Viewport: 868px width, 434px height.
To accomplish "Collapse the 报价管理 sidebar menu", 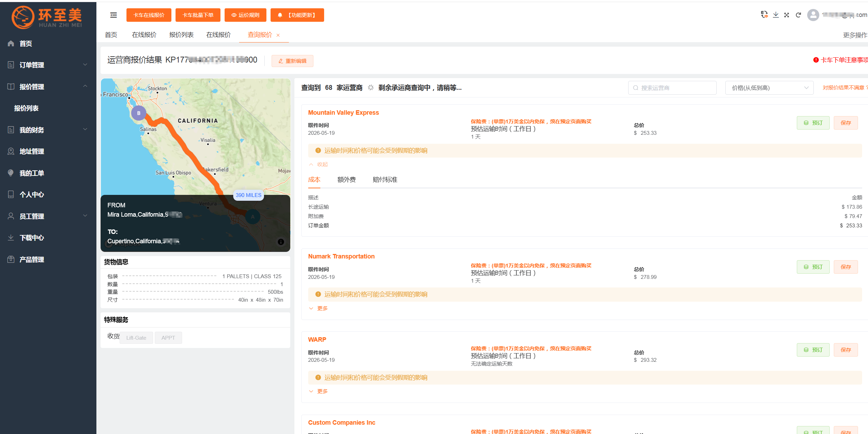I will click(x=85, y=86).
